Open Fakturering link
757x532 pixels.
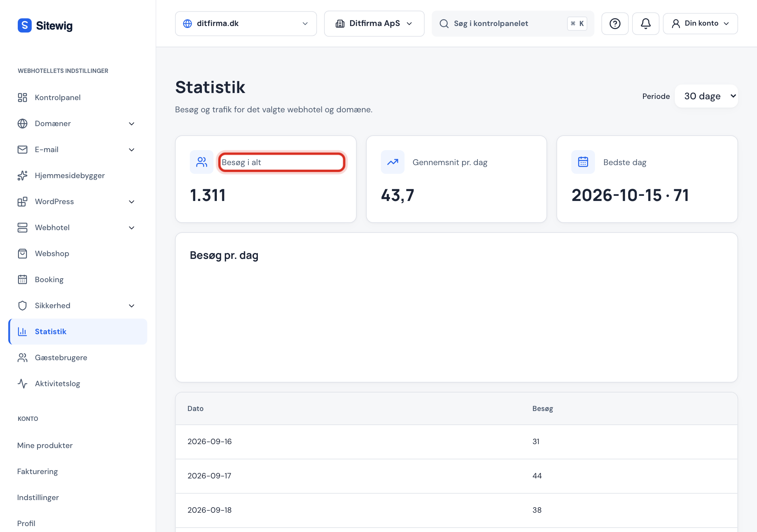[x=37, y=471]
